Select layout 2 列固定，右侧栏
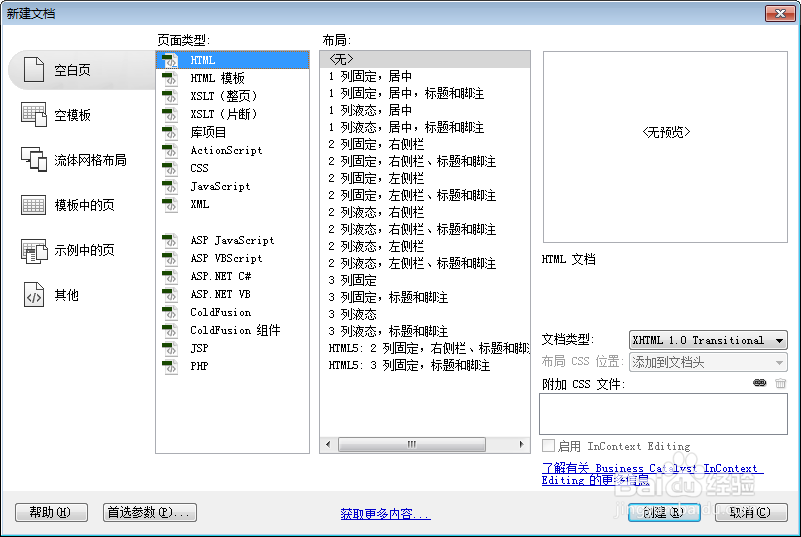This screenshot has height=537, width=801. 425,145
